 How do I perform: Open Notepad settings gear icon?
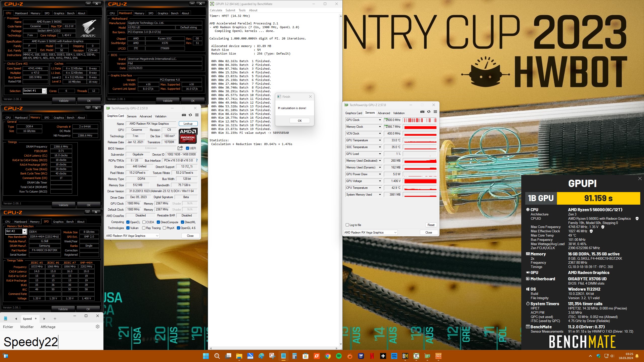(98, 327)
